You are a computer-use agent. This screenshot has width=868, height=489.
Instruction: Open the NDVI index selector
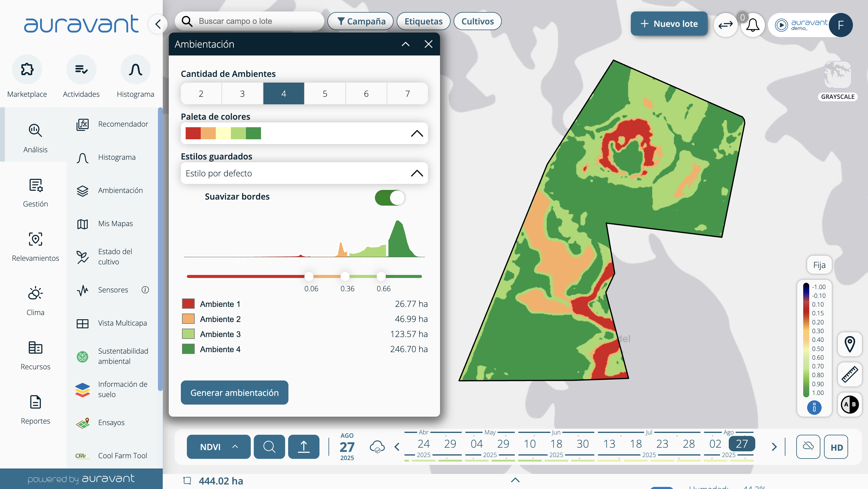coord(218,446)
